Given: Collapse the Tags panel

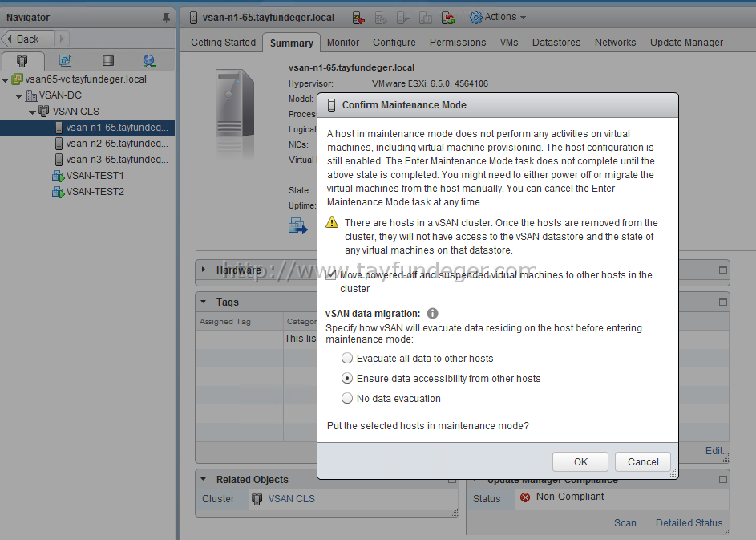Looking at the screenshot, I should pos(204,302).
